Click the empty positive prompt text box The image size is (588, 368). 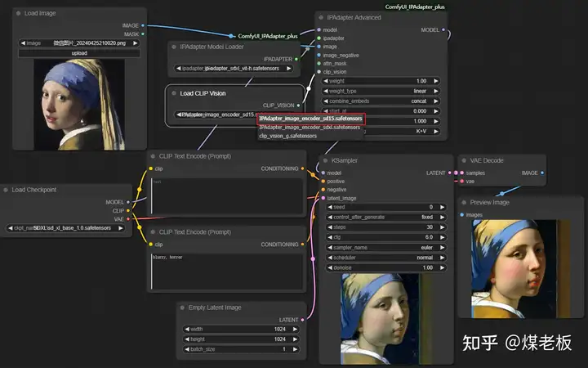tap(227, 196)
